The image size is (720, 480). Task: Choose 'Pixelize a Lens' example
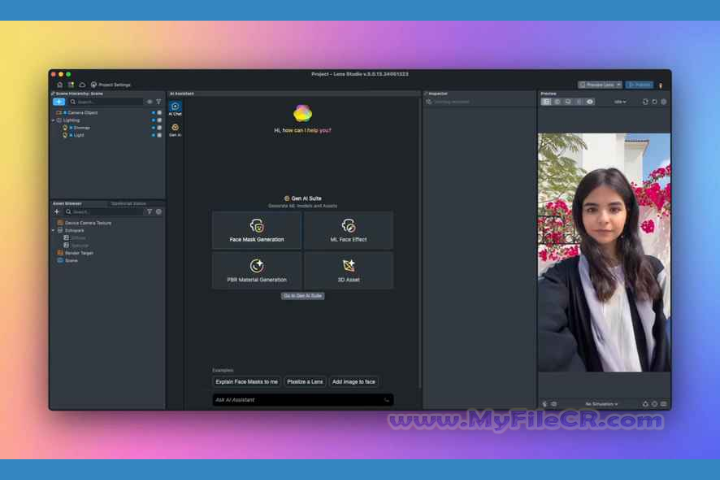click(305, 382)
